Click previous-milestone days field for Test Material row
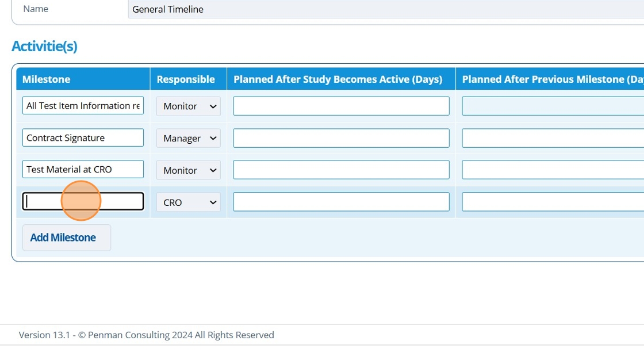644x360 pixels. [x=552, y=170]
